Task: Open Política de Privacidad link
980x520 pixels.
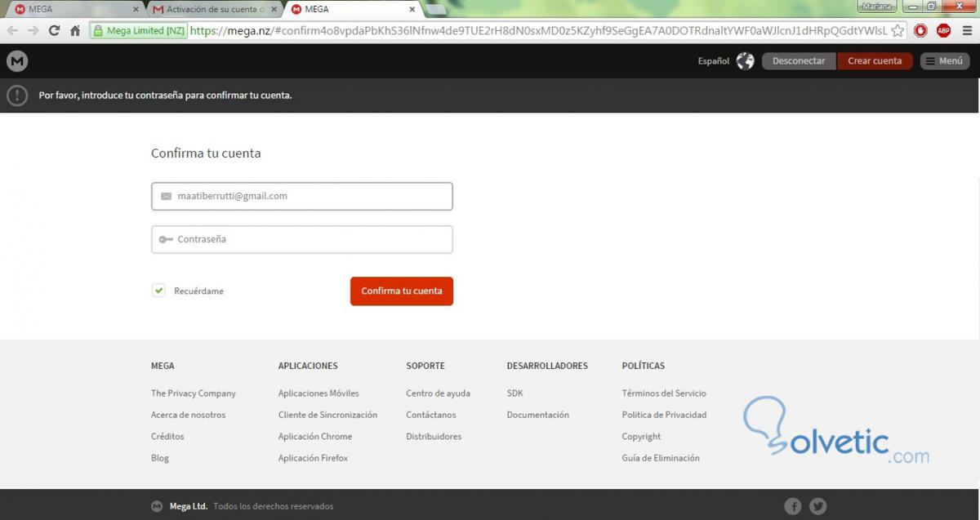Action: (x=664, y=415)
